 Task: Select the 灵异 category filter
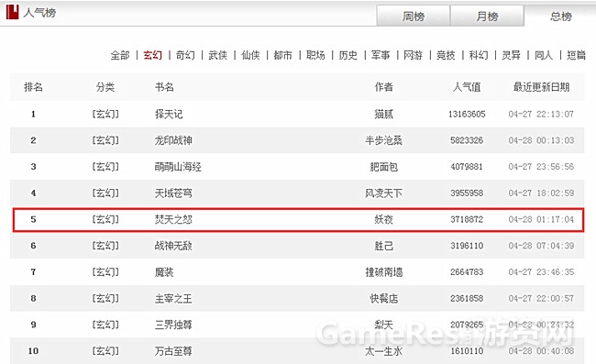pyautogui.click(x=511, y=56)
